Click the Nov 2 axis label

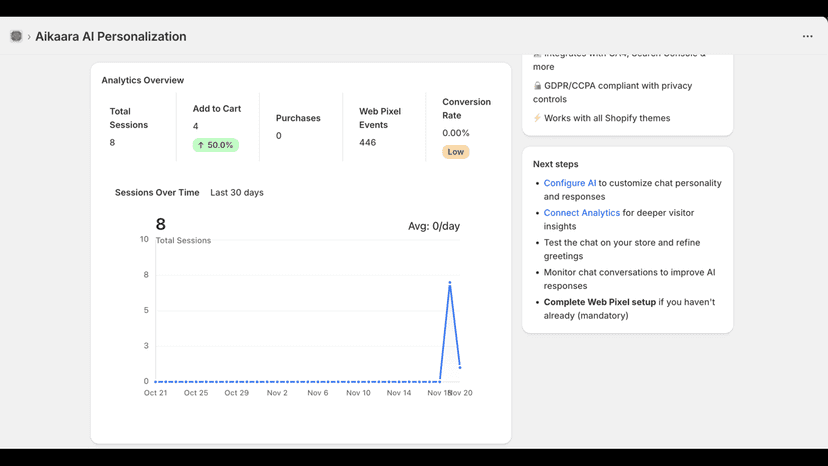277,393
